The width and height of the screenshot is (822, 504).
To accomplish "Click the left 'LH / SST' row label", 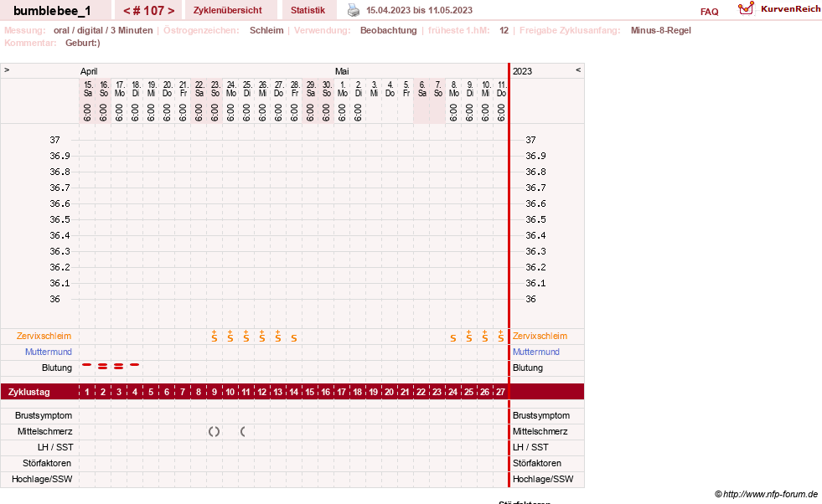I will click(55, 447).
